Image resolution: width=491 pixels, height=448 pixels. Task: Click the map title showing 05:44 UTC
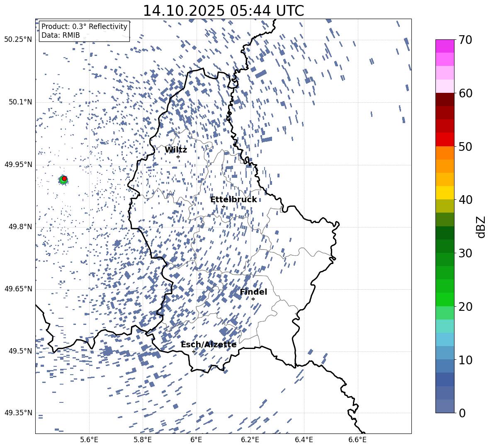tap(223, 11)
